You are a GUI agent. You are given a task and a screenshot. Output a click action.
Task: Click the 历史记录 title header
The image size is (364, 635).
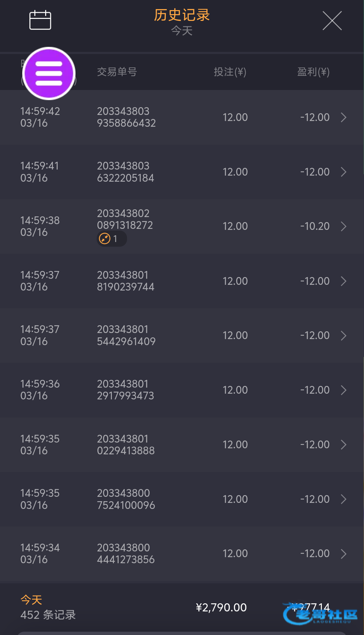point(182,15)
